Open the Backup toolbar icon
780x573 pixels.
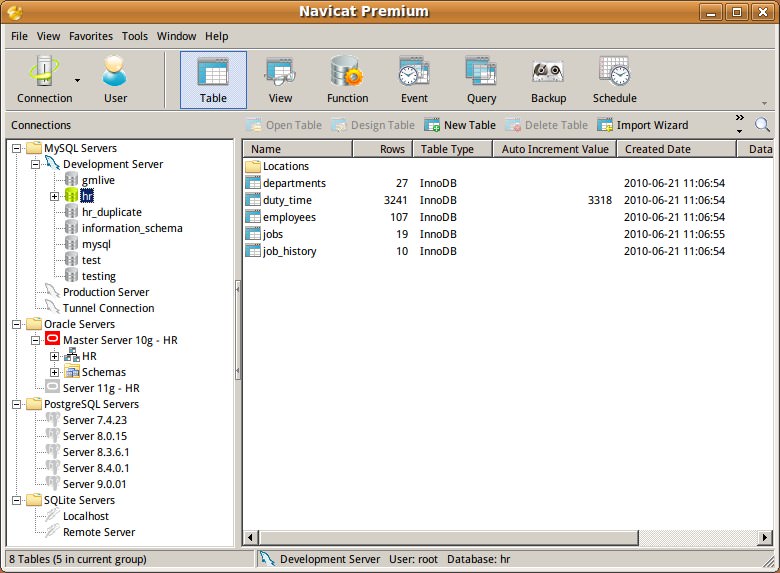[548, 80]
